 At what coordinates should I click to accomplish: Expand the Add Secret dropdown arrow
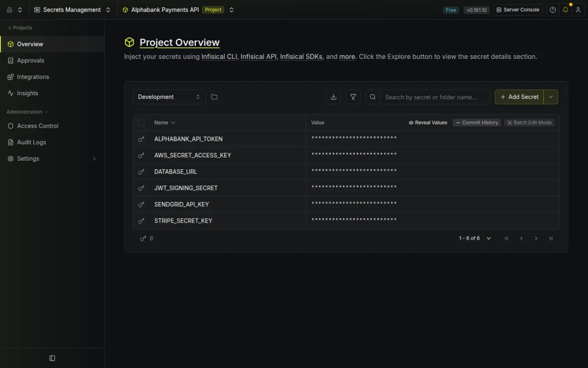pyautogui.click(x=551, y=97)
